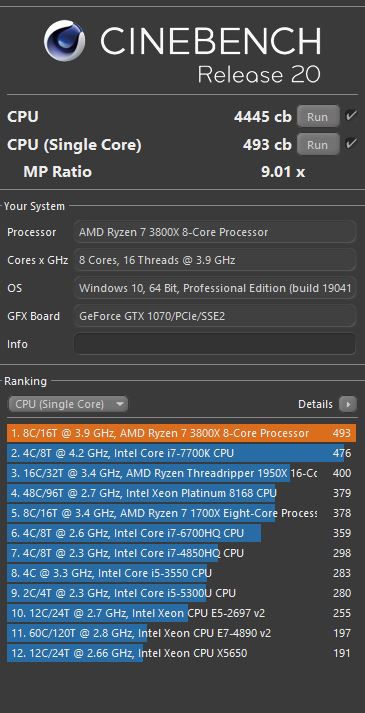This screenshot has width=365, height=713.
Task: Click the Info text field
Action: (215, 344)
